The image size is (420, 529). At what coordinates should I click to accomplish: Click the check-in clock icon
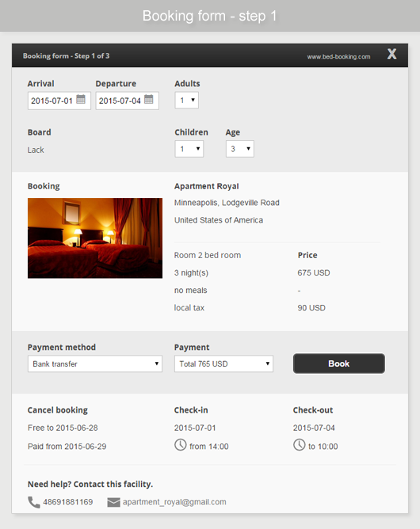[x=181, y=444]
